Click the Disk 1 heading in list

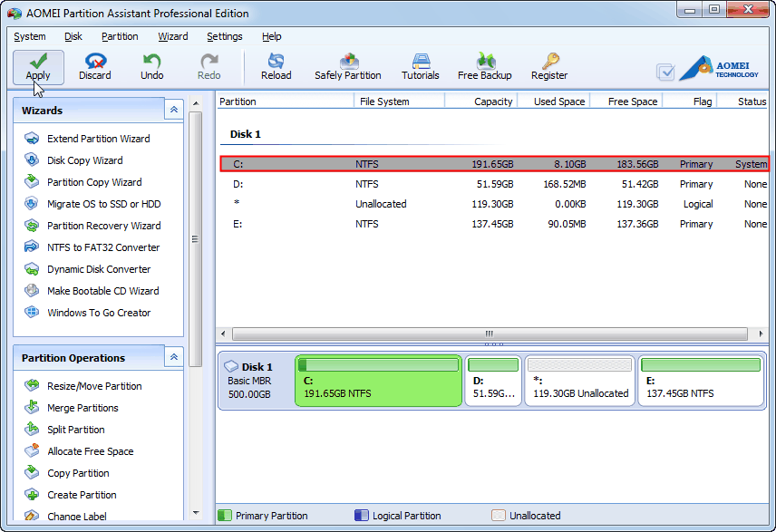point(246,134)
